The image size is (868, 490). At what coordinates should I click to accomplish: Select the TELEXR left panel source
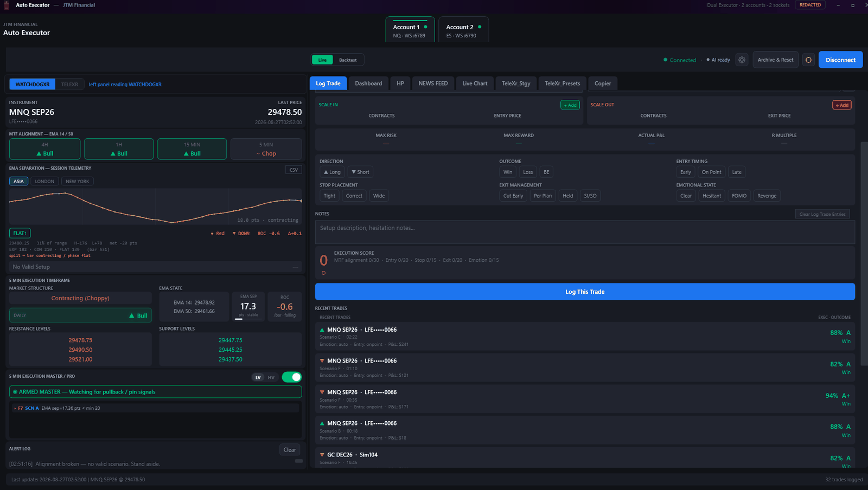pos(69,85)
